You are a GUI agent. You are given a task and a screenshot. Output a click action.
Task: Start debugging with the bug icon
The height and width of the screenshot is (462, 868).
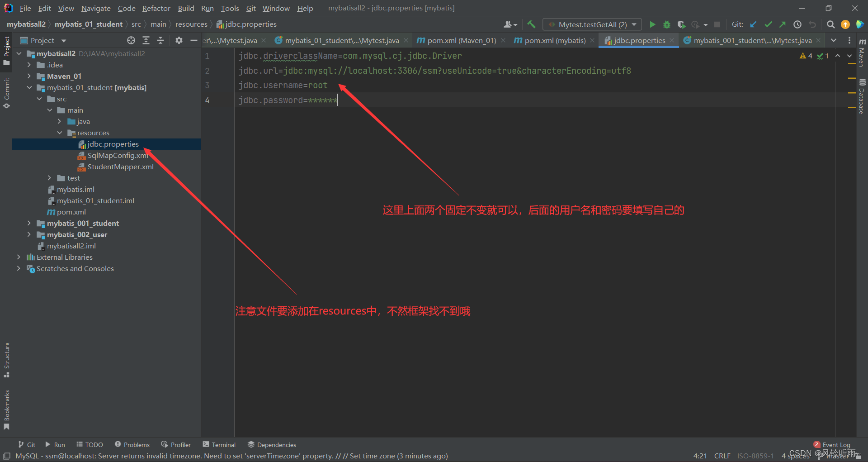click(x=667, y=24)
